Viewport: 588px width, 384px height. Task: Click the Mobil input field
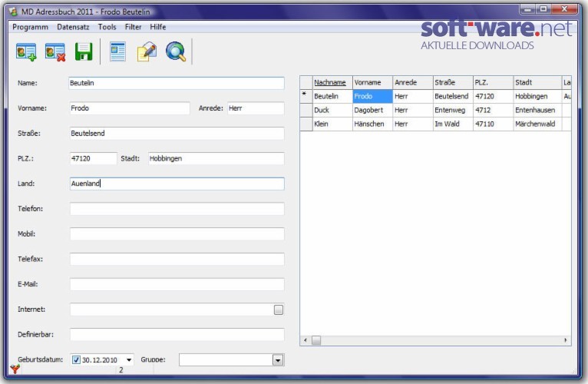pos(177,234)
